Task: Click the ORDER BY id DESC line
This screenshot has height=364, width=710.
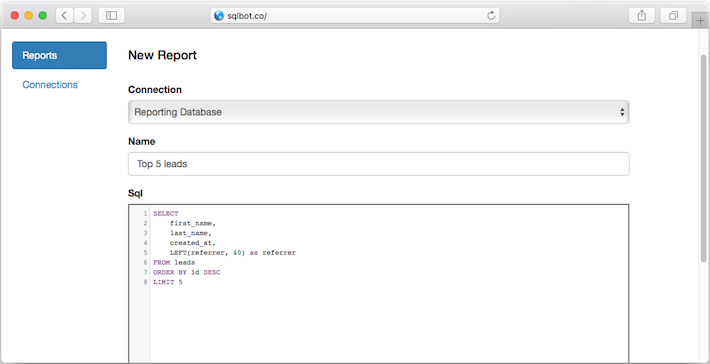Action: coord(187,273)
